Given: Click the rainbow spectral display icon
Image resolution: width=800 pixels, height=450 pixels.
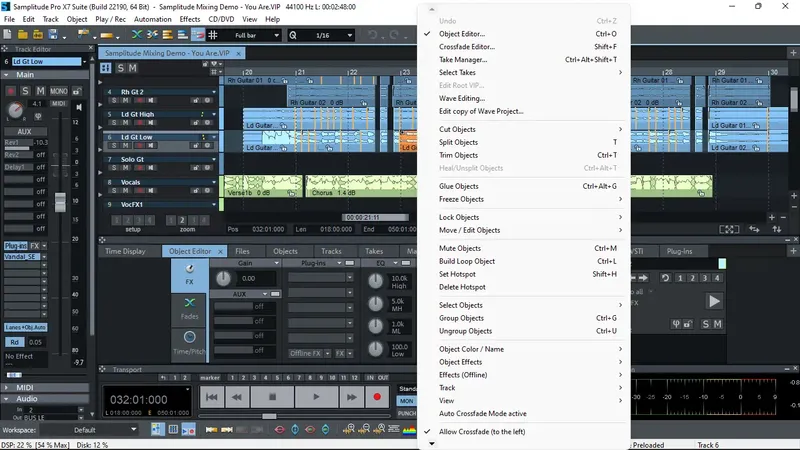Looking at the screenshot, I should [x=409, y=430].
